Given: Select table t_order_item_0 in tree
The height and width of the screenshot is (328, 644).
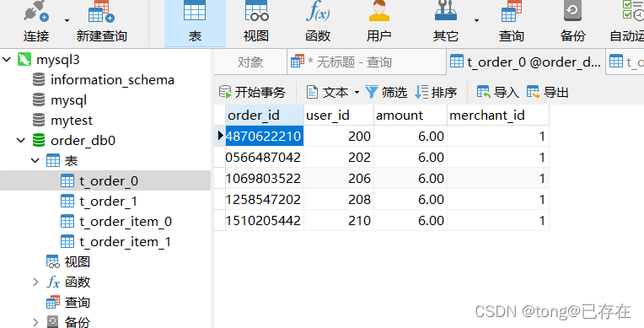Looking at the screenshot, I should 126,222.
